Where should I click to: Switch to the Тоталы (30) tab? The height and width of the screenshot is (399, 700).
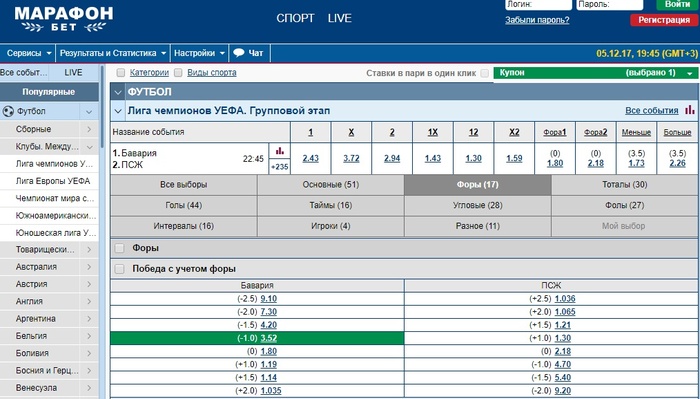pyautogui.click(x=625, y=185)
